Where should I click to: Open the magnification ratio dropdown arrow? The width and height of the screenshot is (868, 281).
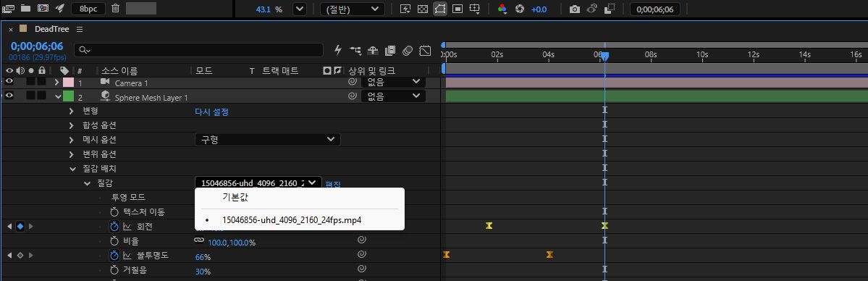pos(299,9)
